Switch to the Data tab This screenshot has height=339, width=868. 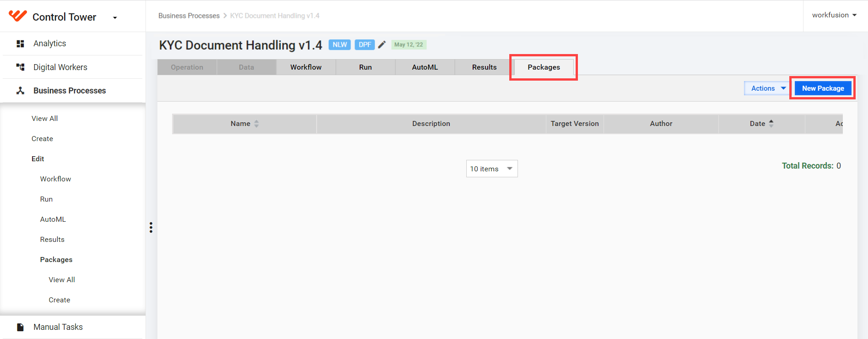tap(247, 67)
